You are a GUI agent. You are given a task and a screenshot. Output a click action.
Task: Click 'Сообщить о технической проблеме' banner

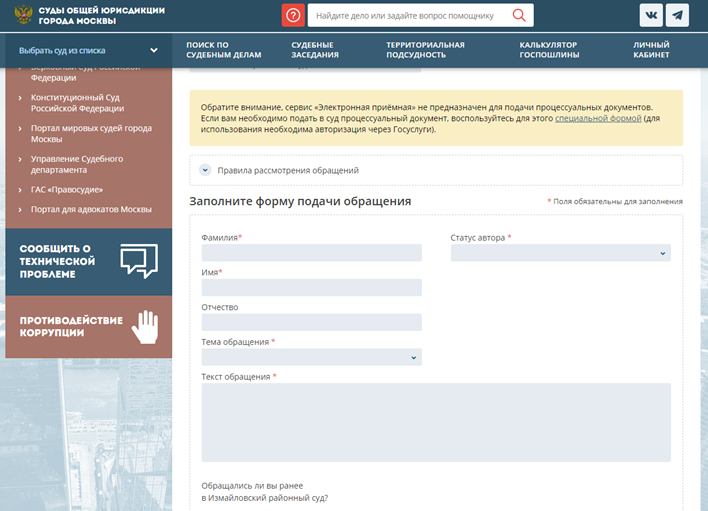(88, 262)
